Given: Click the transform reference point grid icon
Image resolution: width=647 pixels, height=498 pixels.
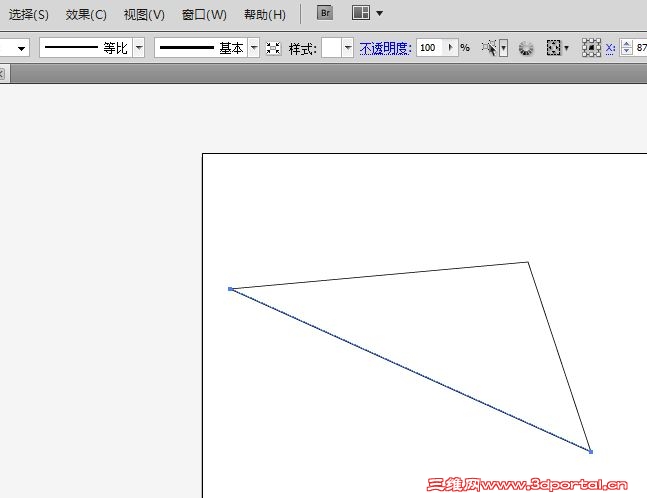Looking at the screenshot, I should coord(591,48).
